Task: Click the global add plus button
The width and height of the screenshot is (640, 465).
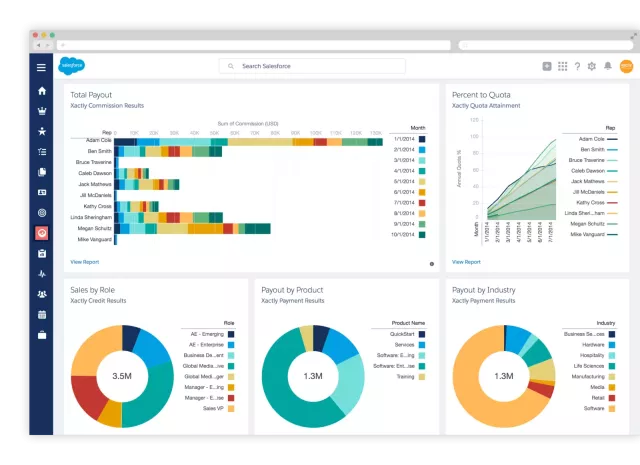Action: click(547, 66)
